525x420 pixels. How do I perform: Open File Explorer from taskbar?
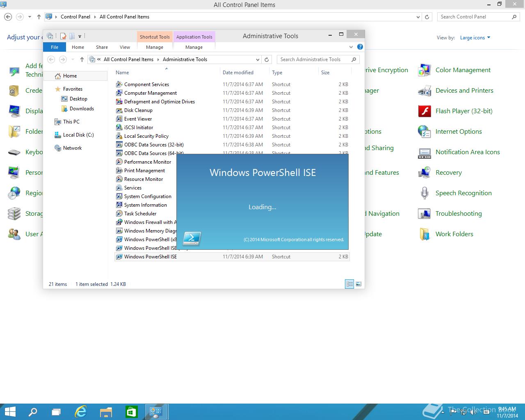(106, 412)
